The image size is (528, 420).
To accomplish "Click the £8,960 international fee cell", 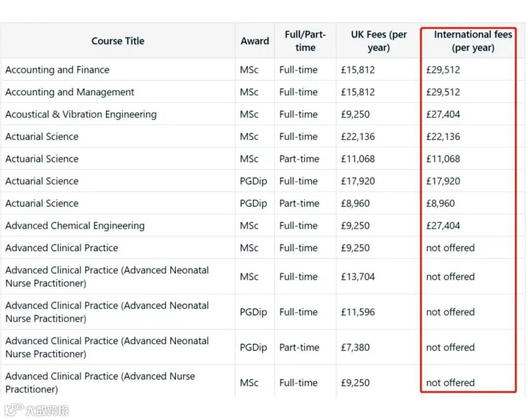I will click(440, 204).
